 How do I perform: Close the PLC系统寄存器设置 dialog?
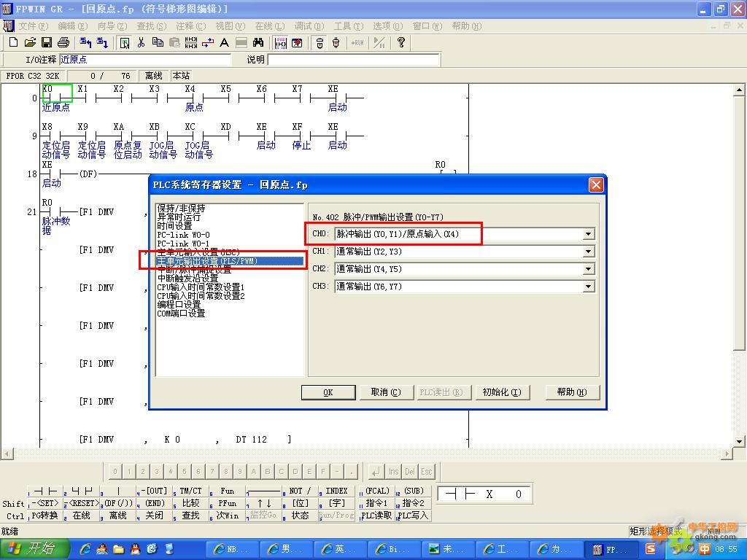click(x=595, y=185)
